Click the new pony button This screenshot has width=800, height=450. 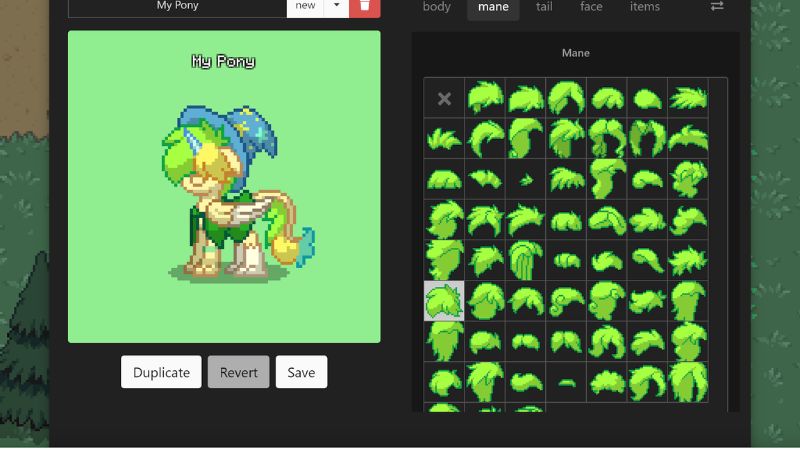point(305,6)
